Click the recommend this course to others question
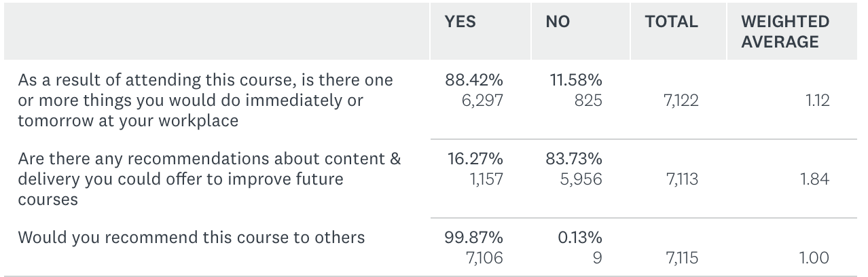The width and height of the screenshot is (868, 277). (x=192, y=238)
